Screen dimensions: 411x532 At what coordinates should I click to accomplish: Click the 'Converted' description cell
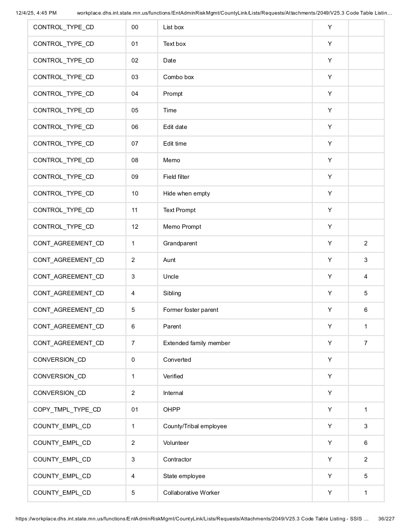pos(235,360)
